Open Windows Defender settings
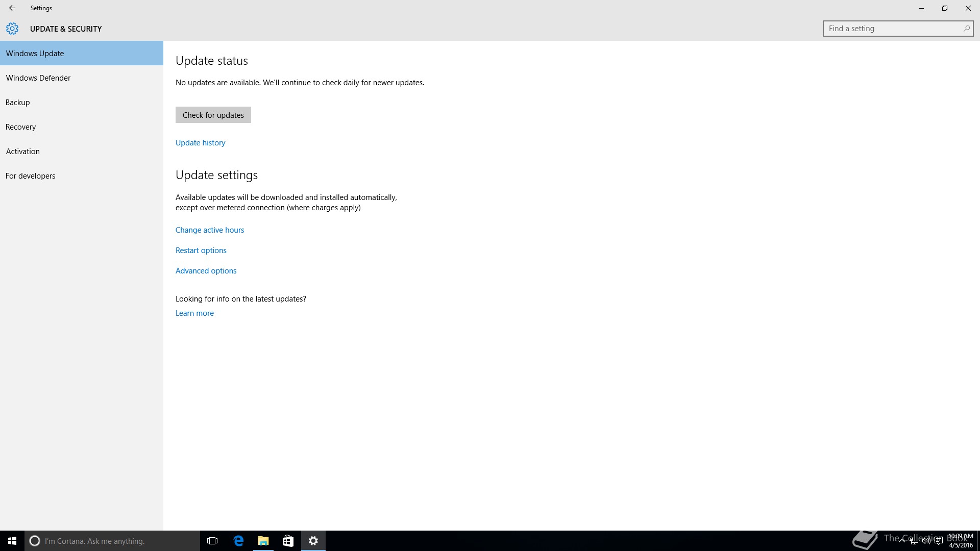Screen dimensions: 980x551 click(x=82, y=78)
